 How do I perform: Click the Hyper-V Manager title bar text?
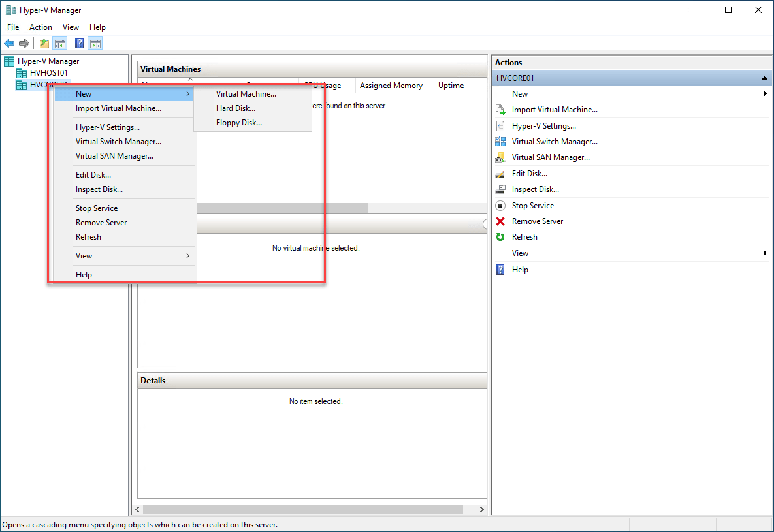(x=50, y=10)
